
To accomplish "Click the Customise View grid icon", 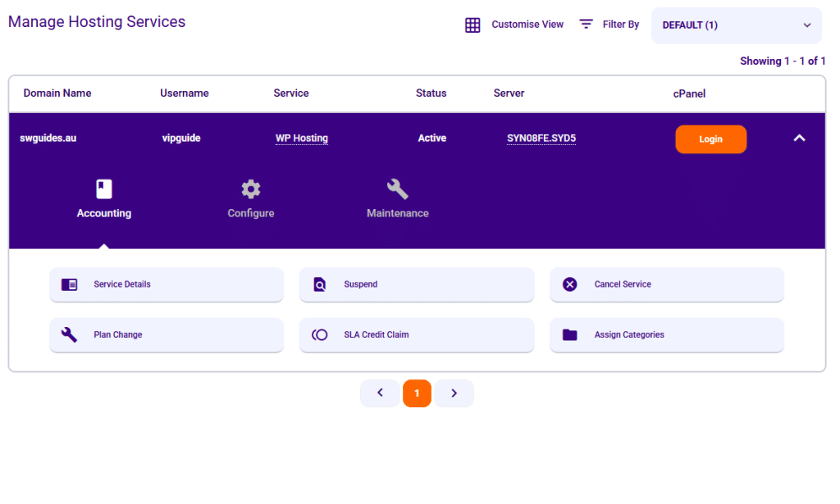I will (x=472, y=25).
